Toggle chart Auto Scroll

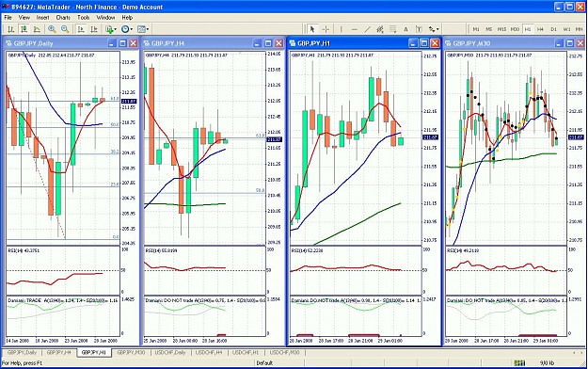81,29
